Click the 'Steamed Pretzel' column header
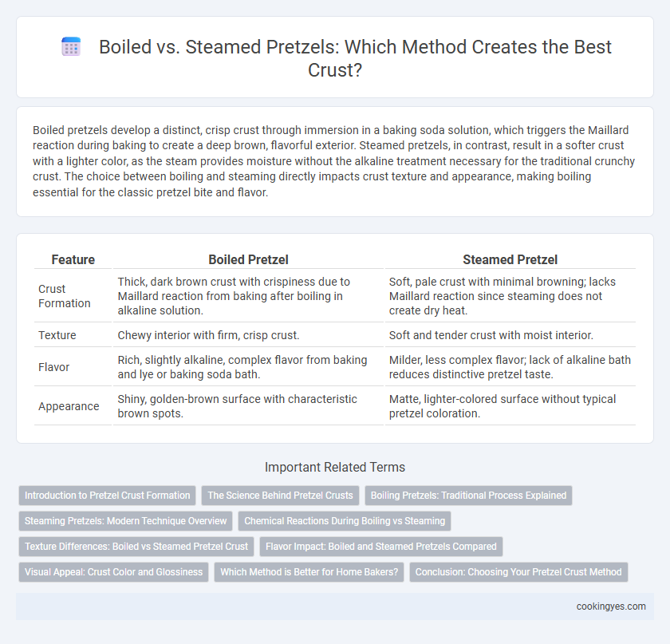670x644 pixels. (510, 259)
